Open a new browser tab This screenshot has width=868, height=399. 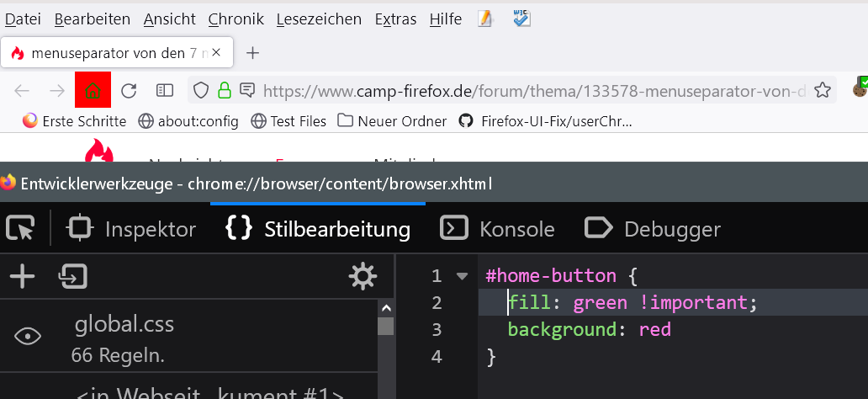(252, 53)
